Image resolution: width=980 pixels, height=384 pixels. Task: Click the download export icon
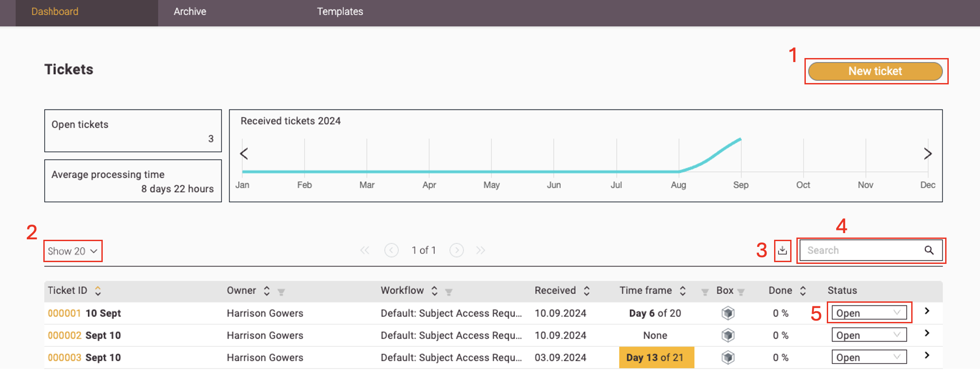tap(782, 250)
